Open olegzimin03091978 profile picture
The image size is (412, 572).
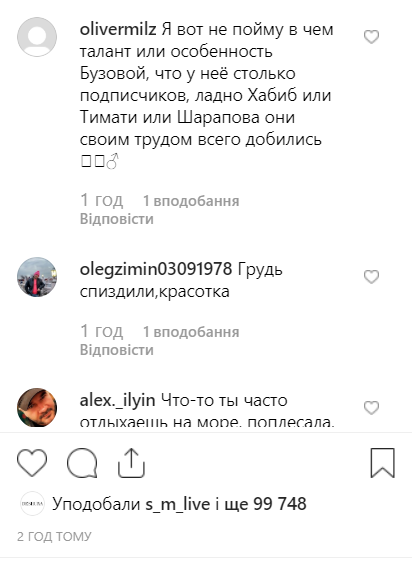37,277
